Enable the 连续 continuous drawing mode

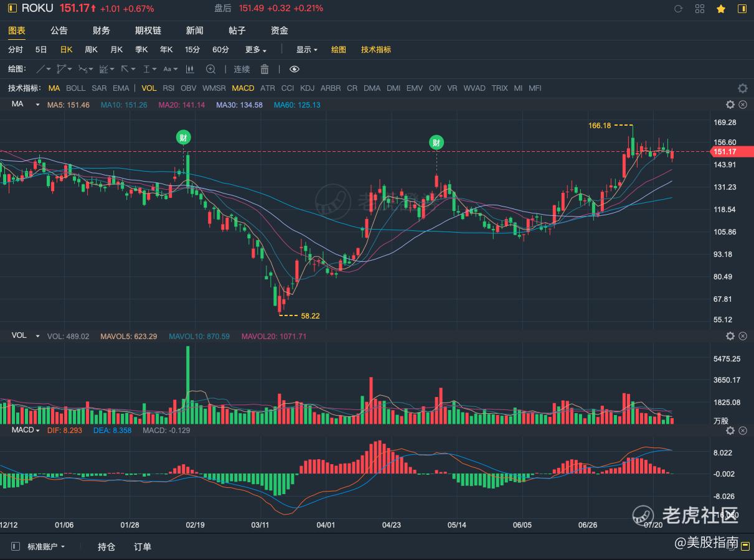click(x=242, y=69)
